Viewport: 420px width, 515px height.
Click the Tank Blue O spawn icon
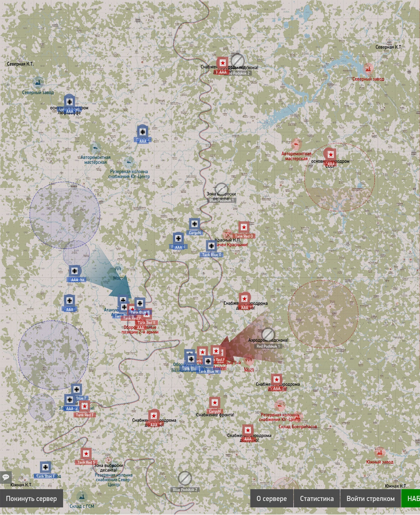pos(211,246)
